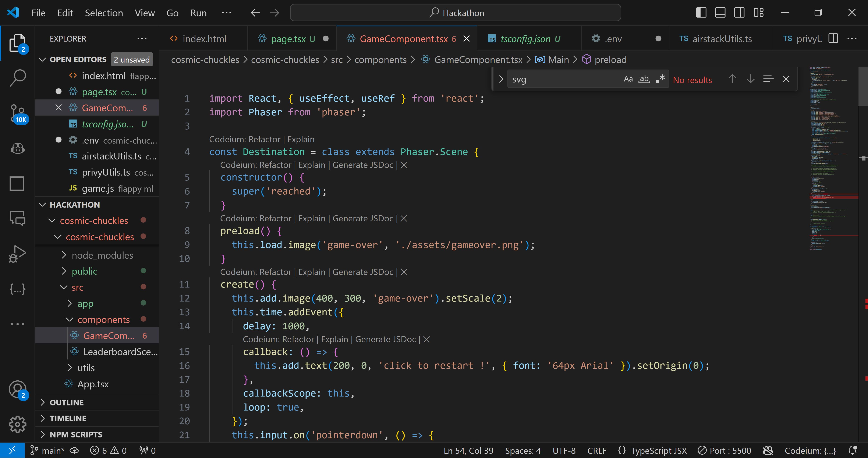Viewport: 868px width, 458px height.
Task: Toggle Codeium: {...} status bar item
Action: coord(810,451)
